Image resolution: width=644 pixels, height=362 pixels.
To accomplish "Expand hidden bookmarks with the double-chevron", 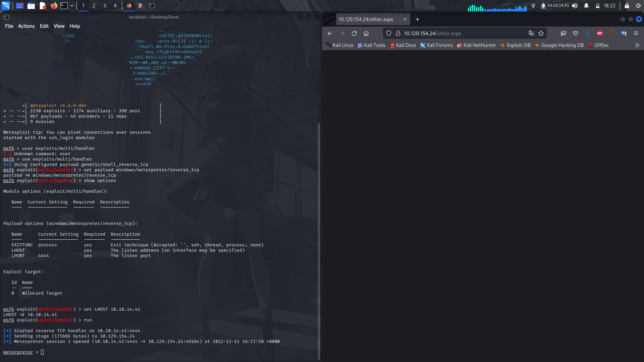I will (637, 45).
